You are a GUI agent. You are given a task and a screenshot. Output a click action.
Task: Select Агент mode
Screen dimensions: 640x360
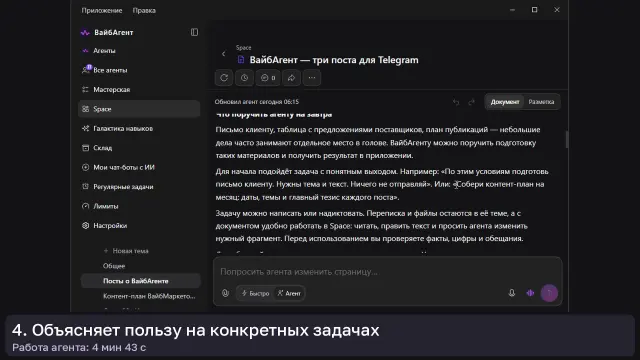(289, 293)
